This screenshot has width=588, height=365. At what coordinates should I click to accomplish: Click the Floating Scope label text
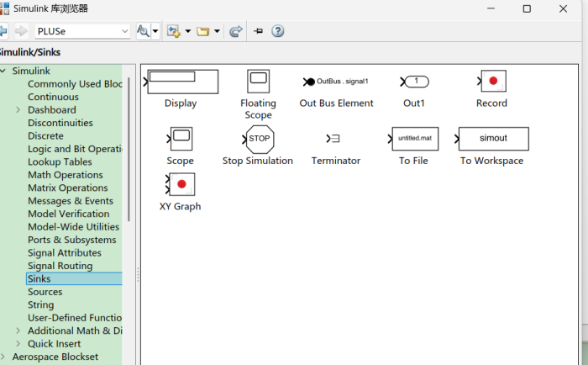click(258, 108)
